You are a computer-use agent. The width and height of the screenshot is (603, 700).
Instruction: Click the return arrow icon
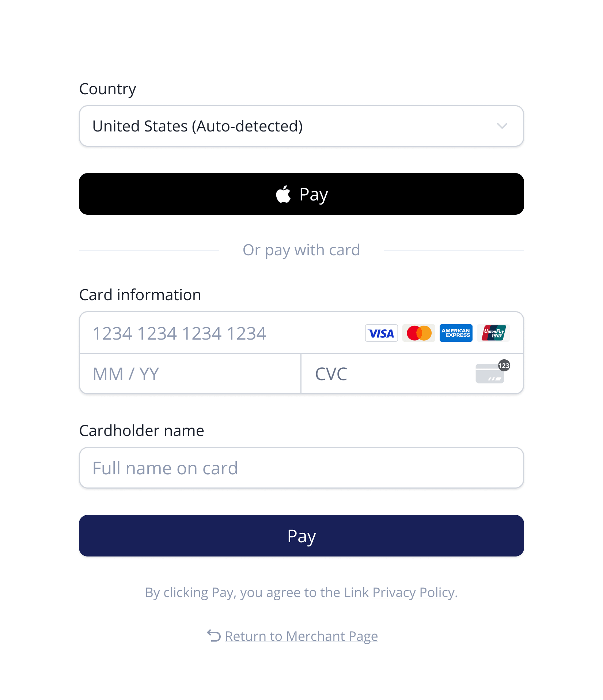(x=213, y=636)
